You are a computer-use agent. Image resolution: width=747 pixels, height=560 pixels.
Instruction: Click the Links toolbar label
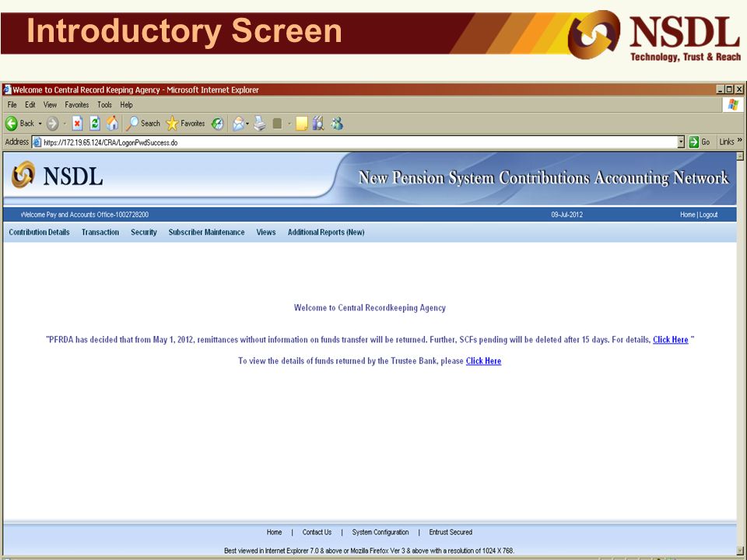(x=727, y=142)
